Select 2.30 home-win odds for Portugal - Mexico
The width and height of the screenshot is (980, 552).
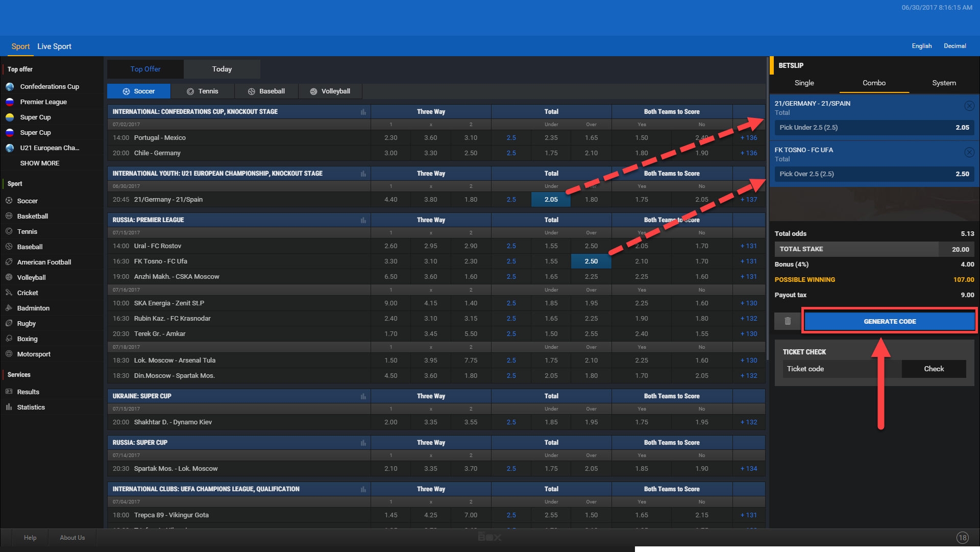click(390, 138)
